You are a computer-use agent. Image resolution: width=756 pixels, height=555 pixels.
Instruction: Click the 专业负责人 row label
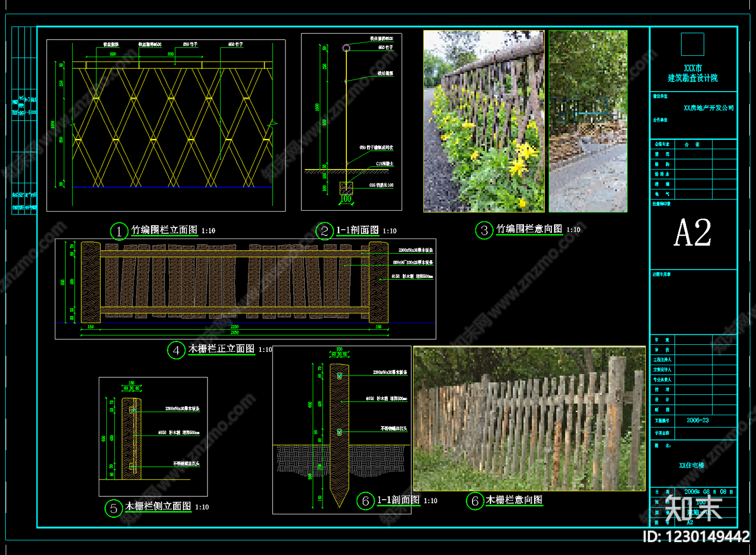coord(662,380)
